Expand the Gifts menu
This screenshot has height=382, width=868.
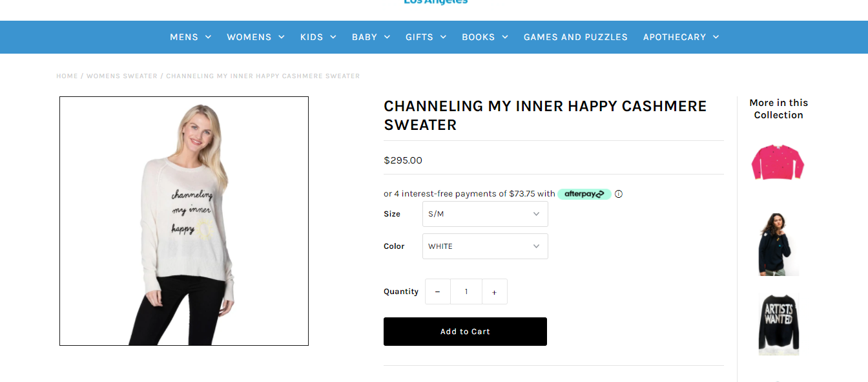point(426,37)
